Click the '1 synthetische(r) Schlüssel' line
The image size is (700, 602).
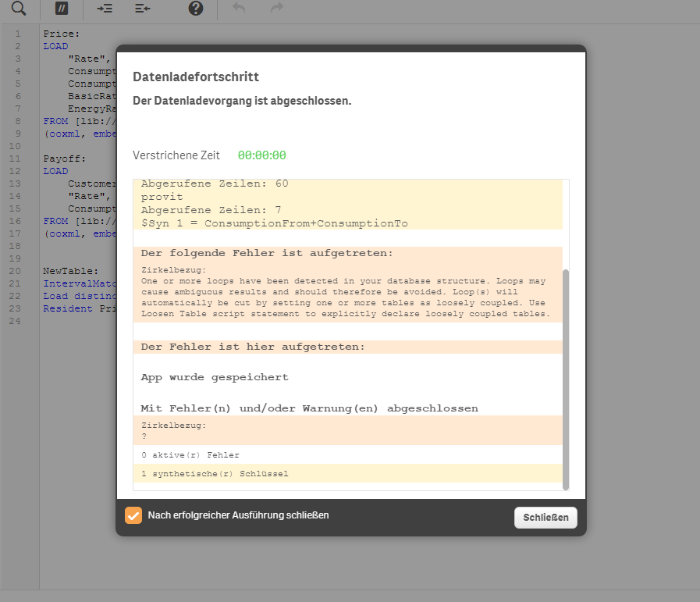(x=215, y=474)
